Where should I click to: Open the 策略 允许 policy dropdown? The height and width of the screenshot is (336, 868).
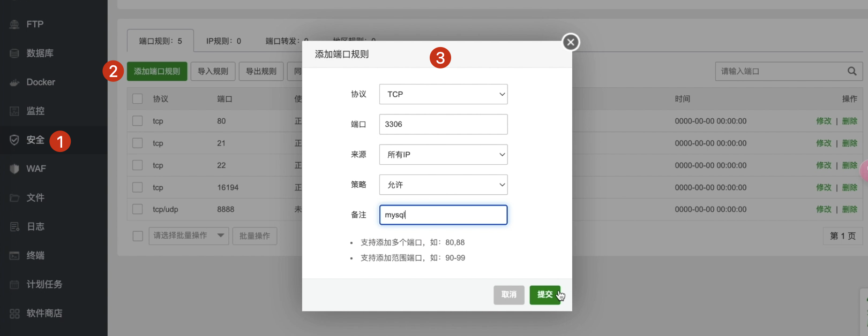pyautogui.click(x=443, y=185)
